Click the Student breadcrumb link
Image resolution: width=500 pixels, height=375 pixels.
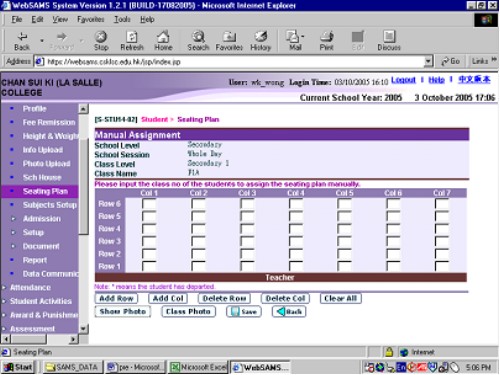[154, 119]
